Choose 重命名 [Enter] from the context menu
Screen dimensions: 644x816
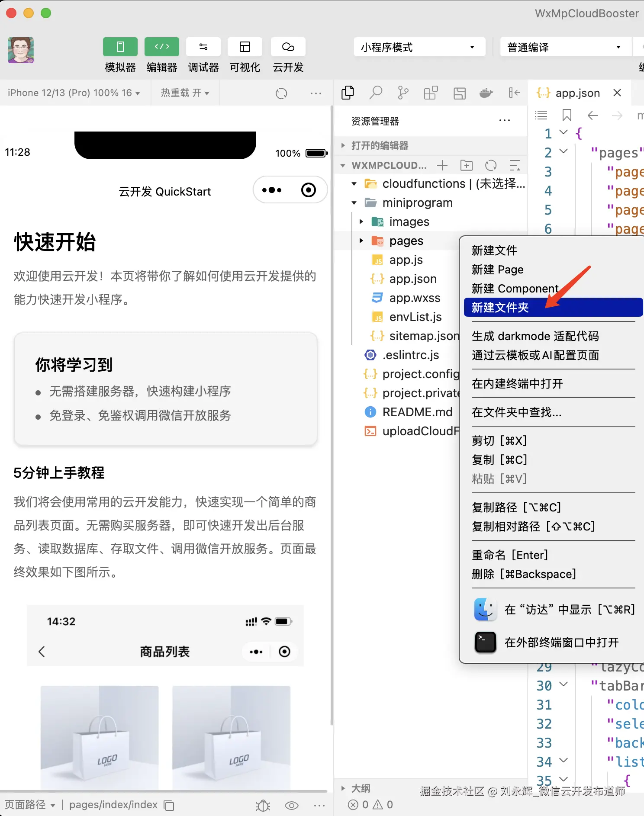[x=553, y=555]
